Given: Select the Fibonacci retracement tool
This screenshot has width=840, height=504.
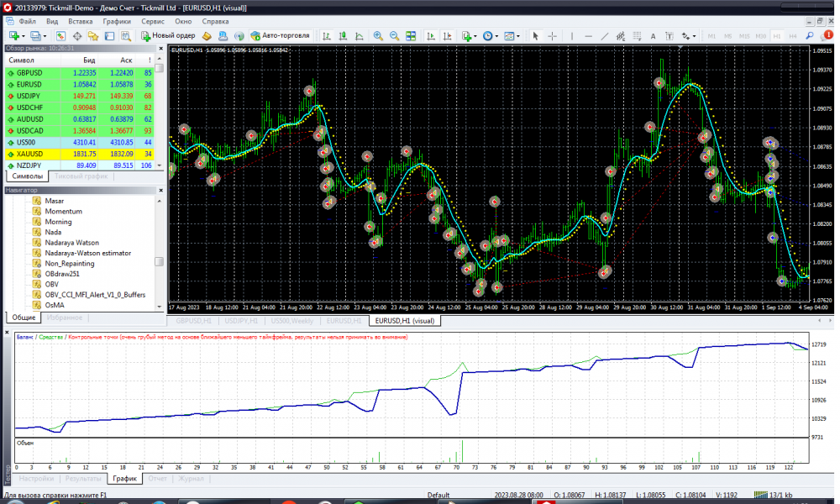Looking at the screenshot, I should pyautogui.click(x=638, y=36).
